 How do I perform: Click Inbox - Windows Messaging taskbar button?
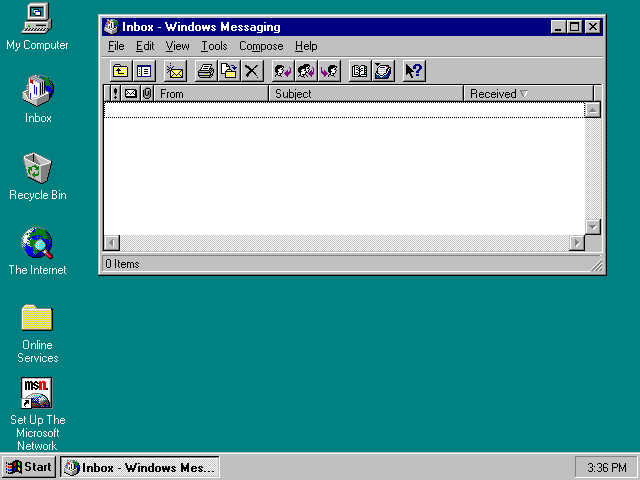(x=140, y=467)
